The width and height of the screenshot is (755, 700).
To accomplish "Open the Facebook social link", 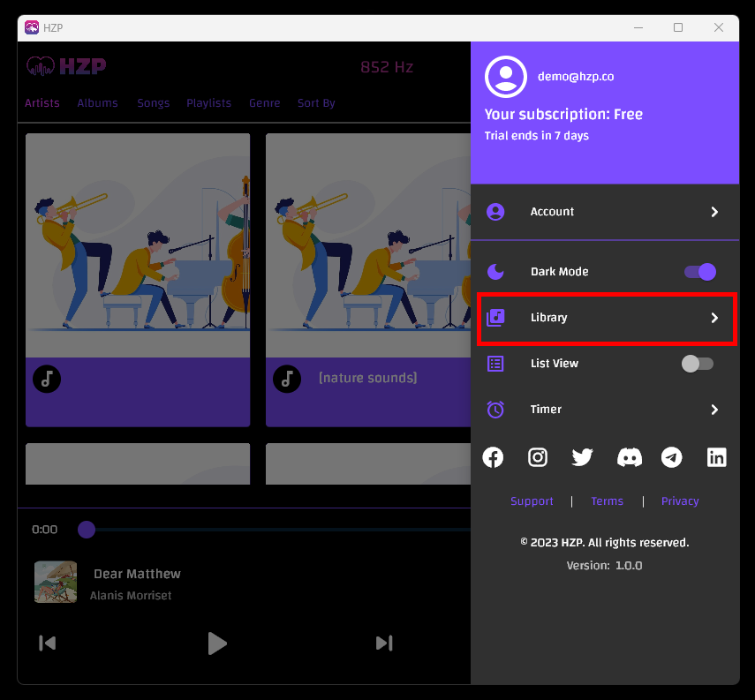I will click(x=493, y=457).
